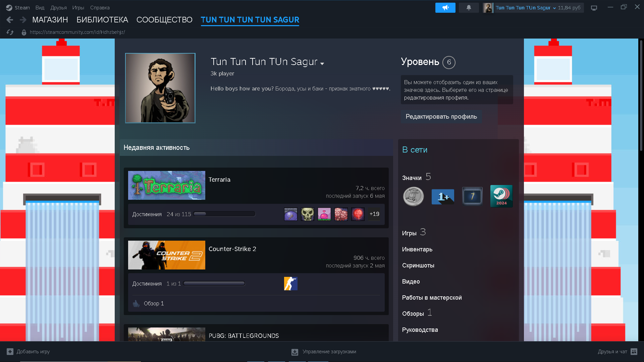644x362 pixels.
Task: Click the Counter-Strike 2 achievements progress bar
Action: (x=214, y=284)
